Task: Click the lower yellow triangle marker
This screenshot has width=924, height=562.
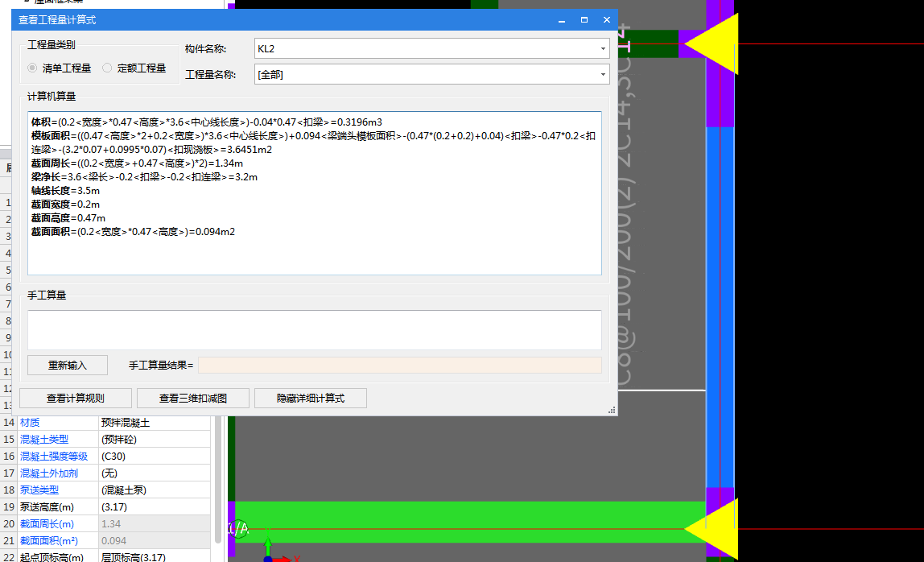Action: pyautogui.click(x=716, y=529)
